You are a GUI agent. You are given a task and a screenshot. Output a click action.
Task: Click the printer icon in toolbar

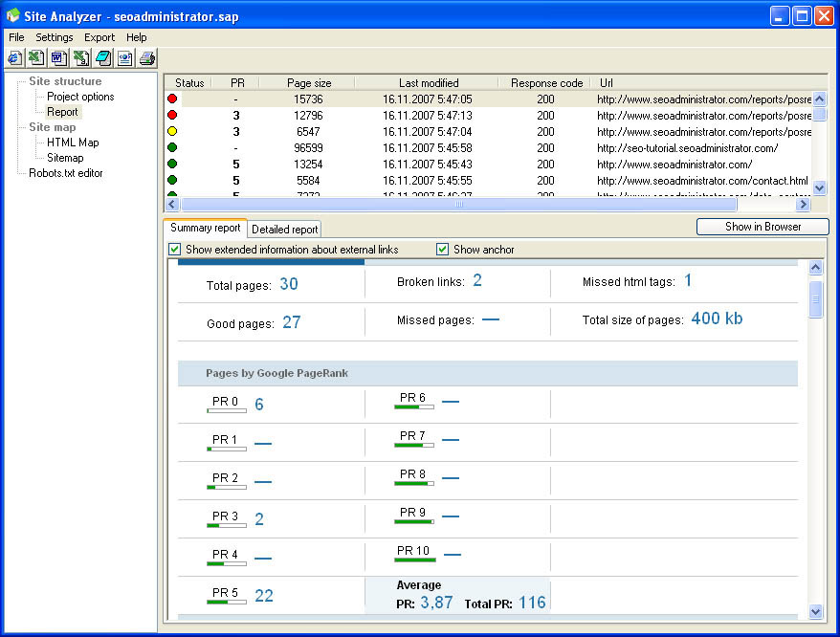146,58
